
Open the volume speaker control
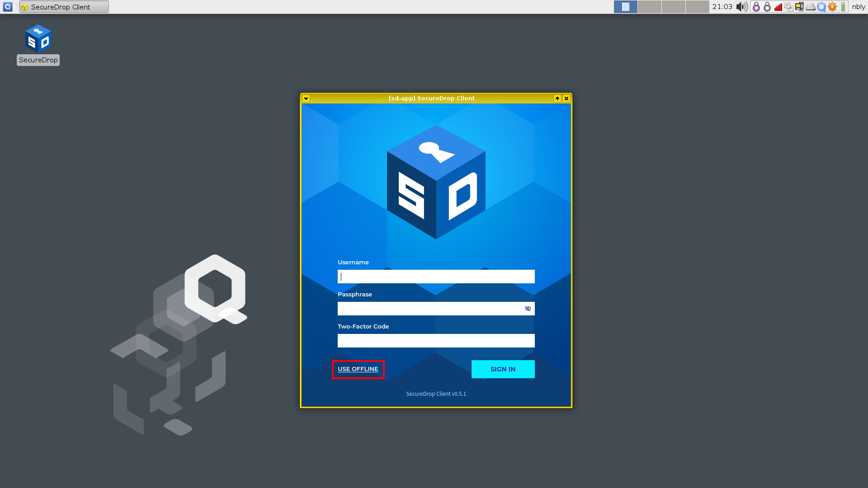pos(742,7)
